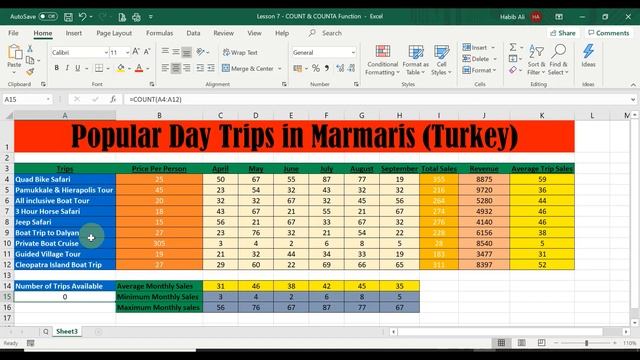Click the Paste clipboard icon
The image size is (640, 360).
pyautogui.click(x=14, y=52)
